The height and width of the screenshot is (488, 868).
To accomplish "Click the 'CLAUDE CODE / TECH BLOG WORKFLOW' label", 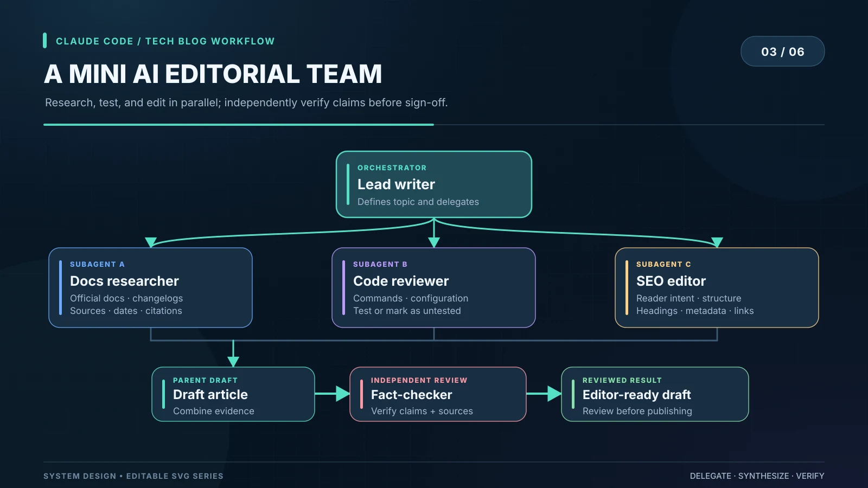I will (165, 41).
